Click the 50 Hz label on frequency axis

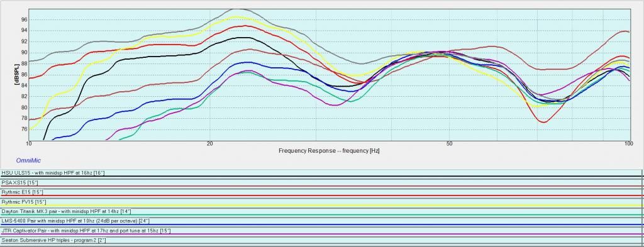pos(449,143)
